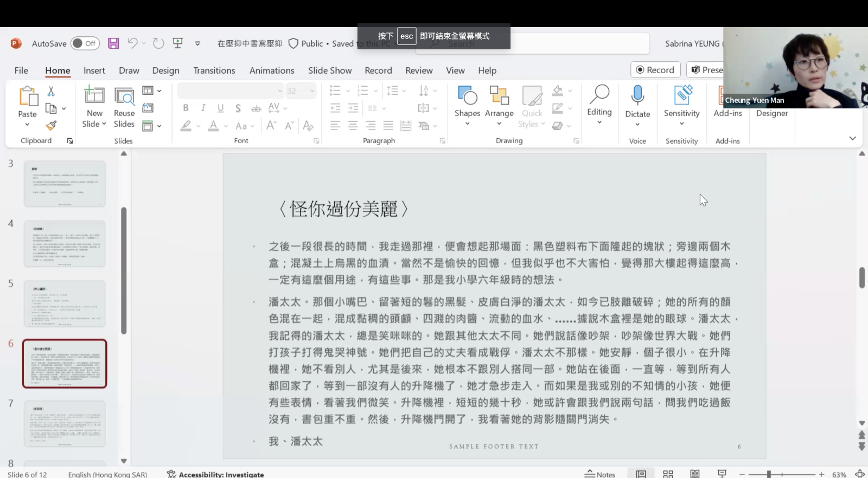Click the Shape Fill bucket icon
Viewport: 868px width, 478px height.
click(x=557, y=91)
